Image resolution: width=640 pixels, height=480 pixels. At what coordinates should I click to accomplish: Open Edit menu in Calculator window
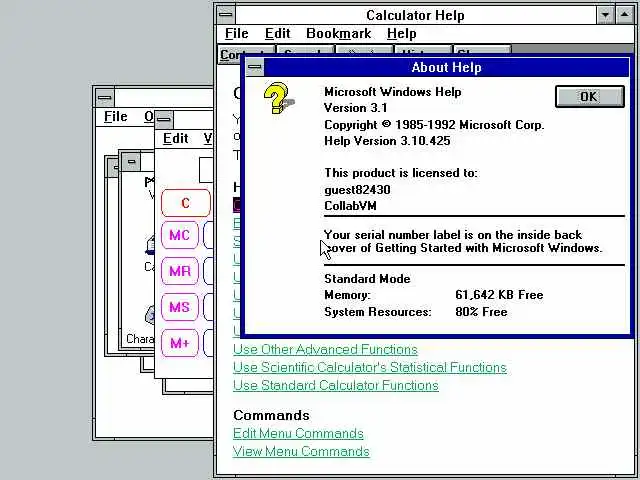point(176,138)
